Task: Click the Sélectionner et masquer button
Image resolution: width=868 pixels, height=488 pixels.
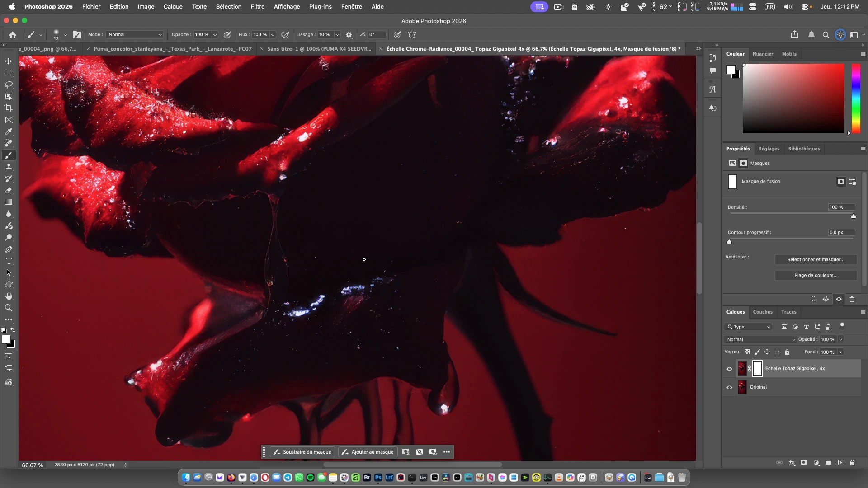Action: [x=816, y=259]
